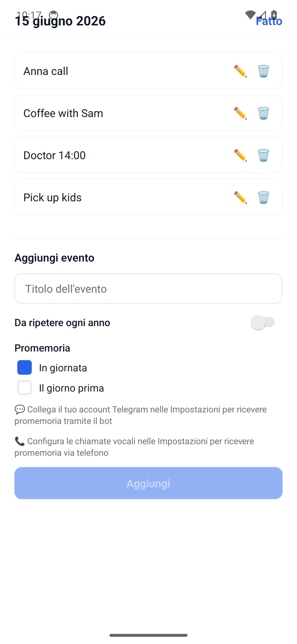Click the Aggiungi button
The image size is (297, 644).
(x=148, y=483)
